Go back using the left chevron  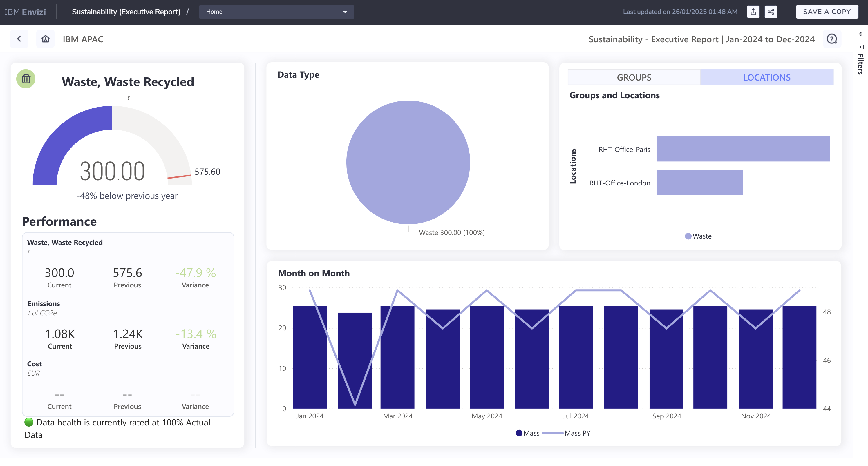pos(19,39)
